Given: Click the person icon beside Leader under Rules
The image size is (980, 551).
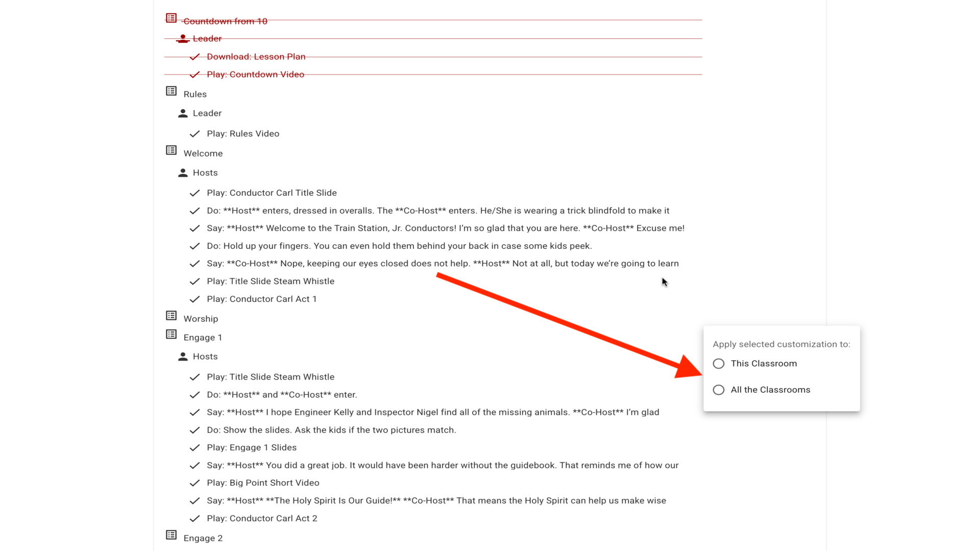Looking at the screenshot, I should 183,113.
